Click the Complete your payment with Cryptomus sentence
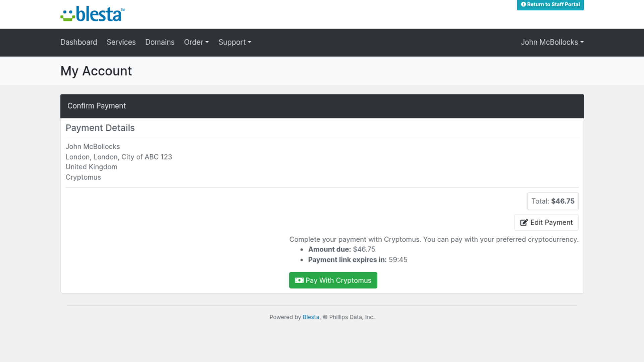 click(x=434, y=239)
